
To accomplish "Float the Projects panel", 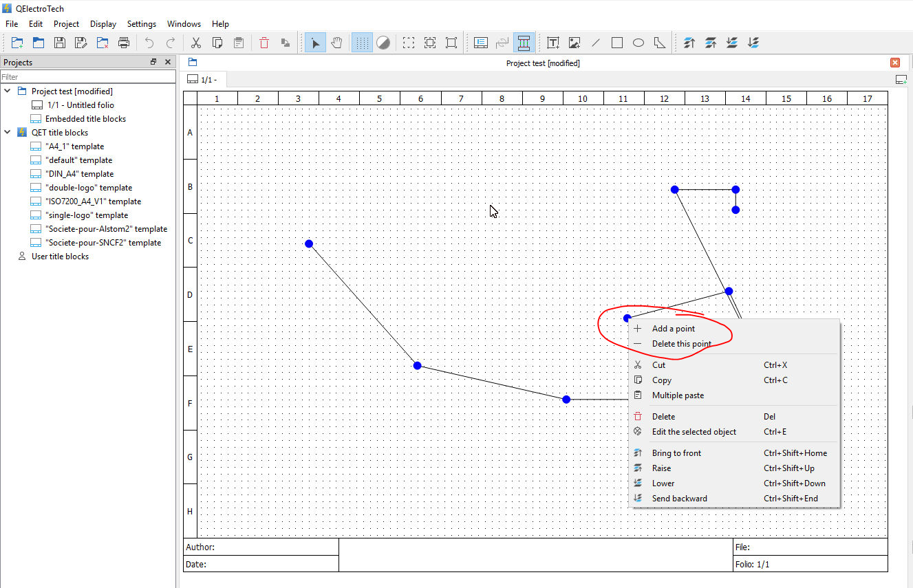I will point(153,62).
